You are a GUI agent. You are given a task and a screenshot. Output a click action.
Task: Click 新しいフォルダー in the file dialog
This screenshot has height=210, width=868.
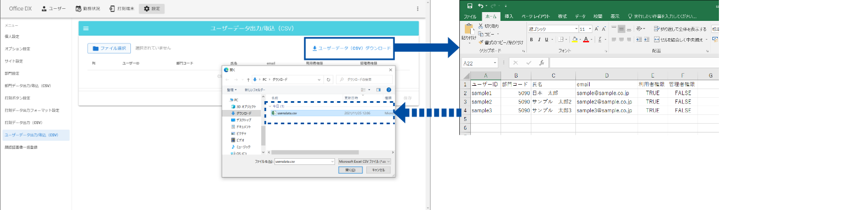click(x=255, y=90)
